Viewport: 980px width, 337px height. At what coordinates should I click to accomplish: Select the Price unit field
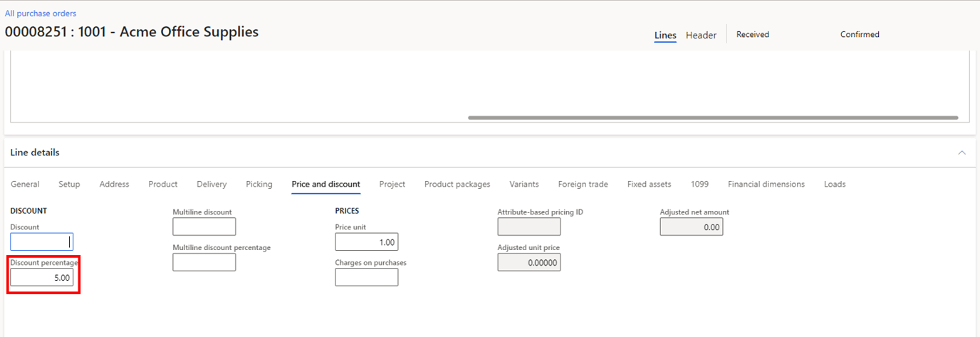click(366, 242)
